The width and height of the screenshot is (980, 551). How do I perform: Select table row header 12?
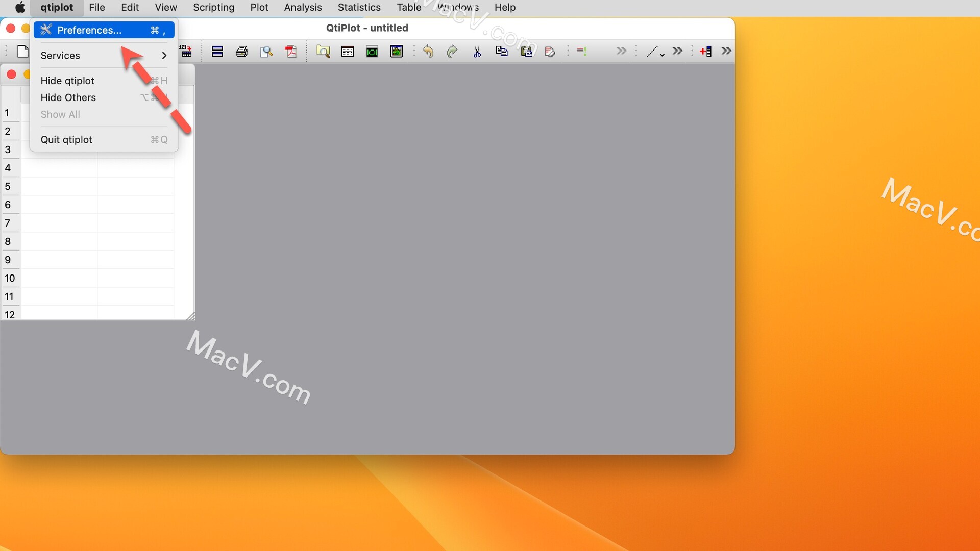pos(10,314)
